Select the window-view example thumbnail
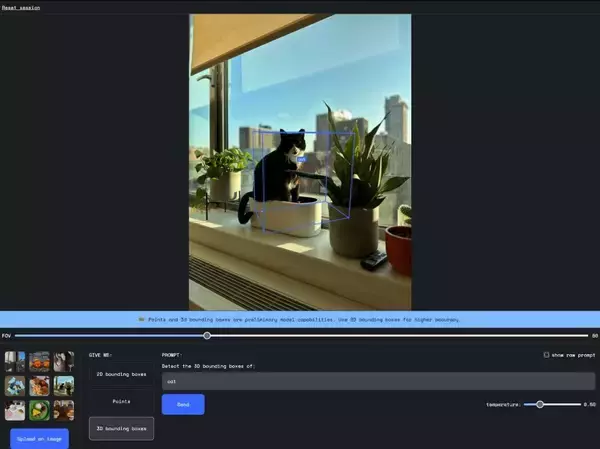This screenshot has width=600, height=449. click(x=15, y=362)
